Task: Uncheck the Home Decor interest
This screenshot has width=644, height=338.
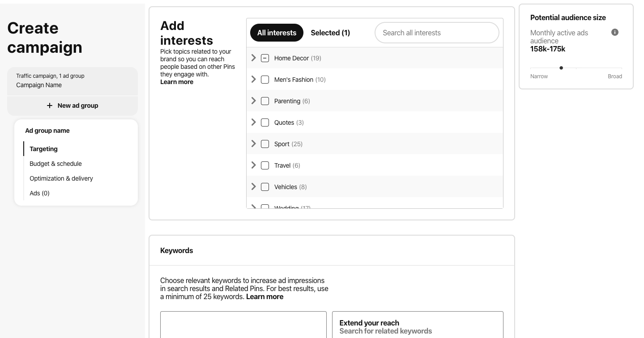Action: tap(264, 58)
